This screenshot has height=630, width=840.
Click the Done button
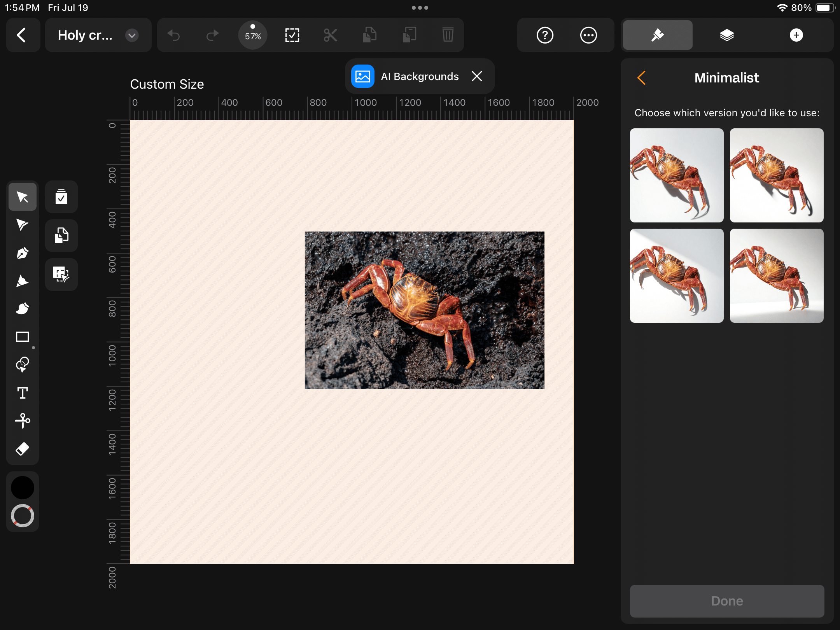(x=727, y=601)
